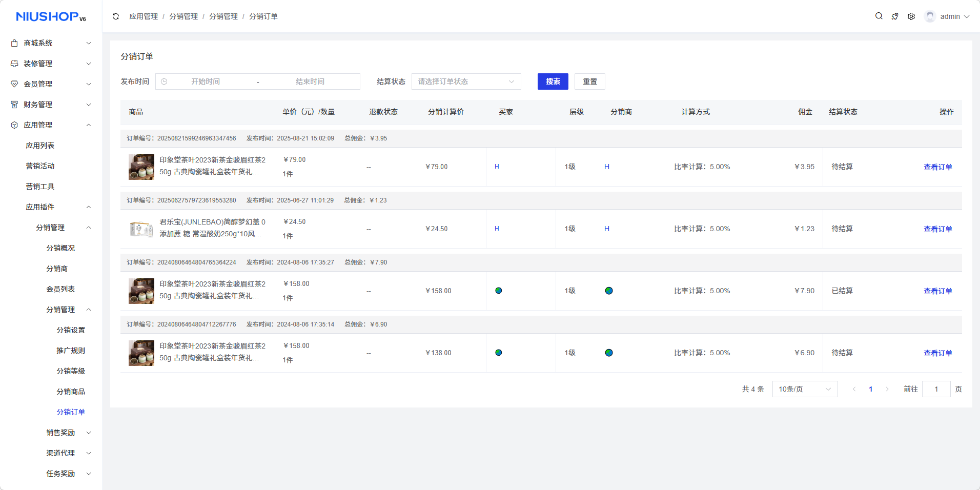Viewport: 980px width, 490px height.
Task: Open 分销商品 in the sidebar
Action: [x=71, y=392]
